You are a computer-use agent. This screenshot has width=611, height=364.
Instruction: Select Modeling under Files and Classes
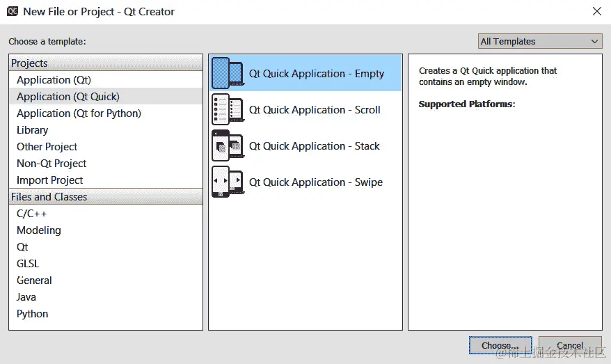click(106, 230)
